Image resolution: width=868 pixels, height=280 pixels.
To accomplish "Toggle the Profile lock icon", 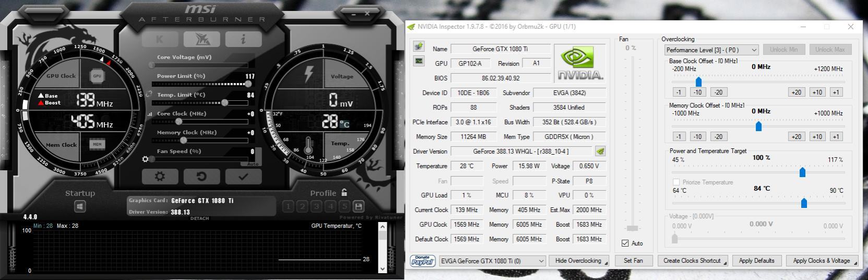I will tap(344, 192).
